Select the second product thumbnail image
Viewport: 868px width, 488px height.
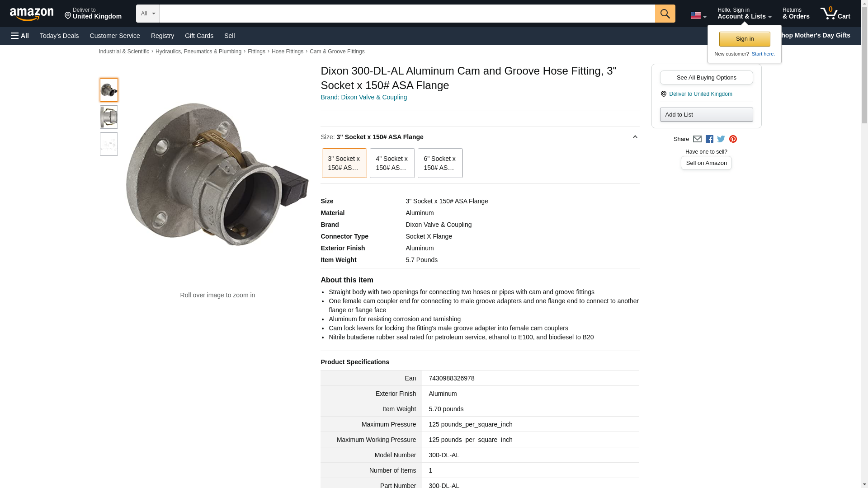tap(109, 117)
